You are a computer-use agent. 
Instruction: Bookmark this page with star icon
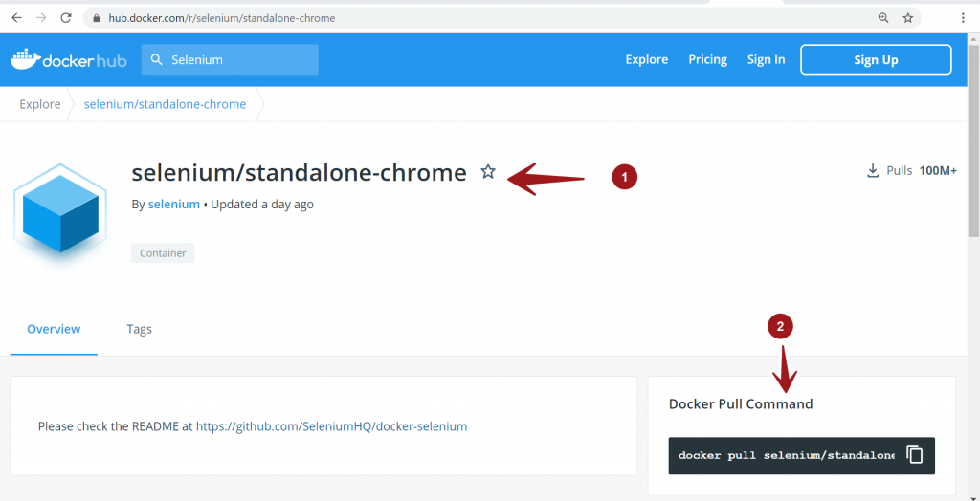pyautogui.click(x=908, y=18)
